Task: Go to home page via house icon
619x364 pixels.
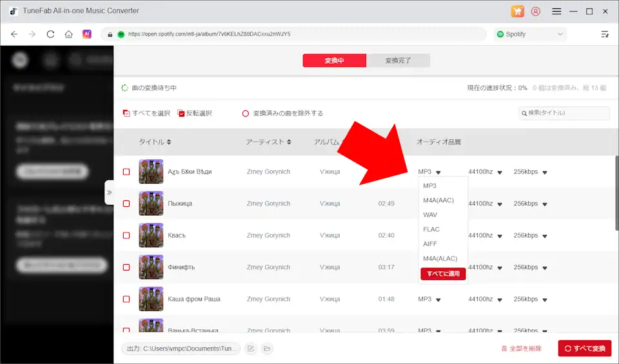Action: (68, 34)
